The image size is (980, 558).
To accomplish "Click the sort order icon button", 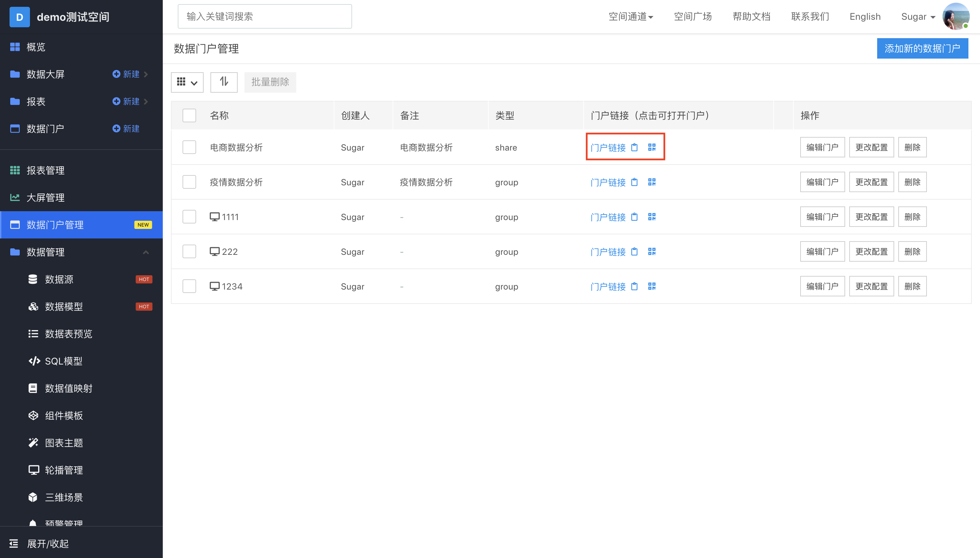I will tap(224, 82).
